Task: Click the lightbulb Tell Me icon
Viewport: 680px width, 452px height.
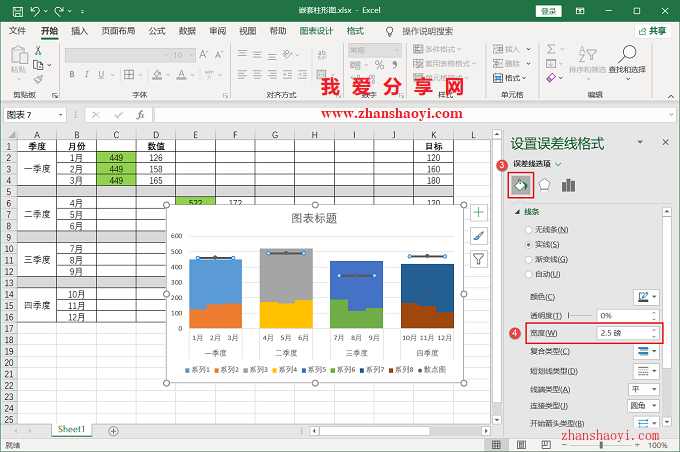Action: coord(389,31)
